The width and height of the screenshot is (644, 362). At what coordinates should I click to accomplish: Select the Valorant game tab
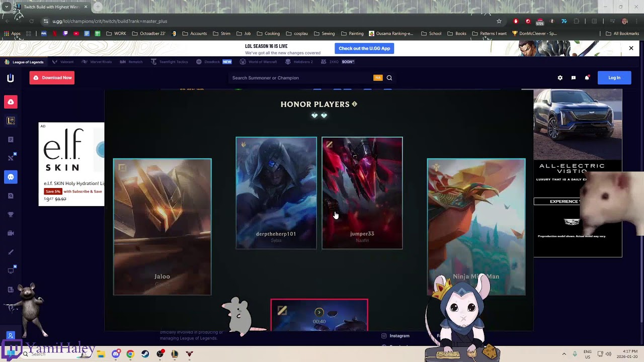[63, 62]
